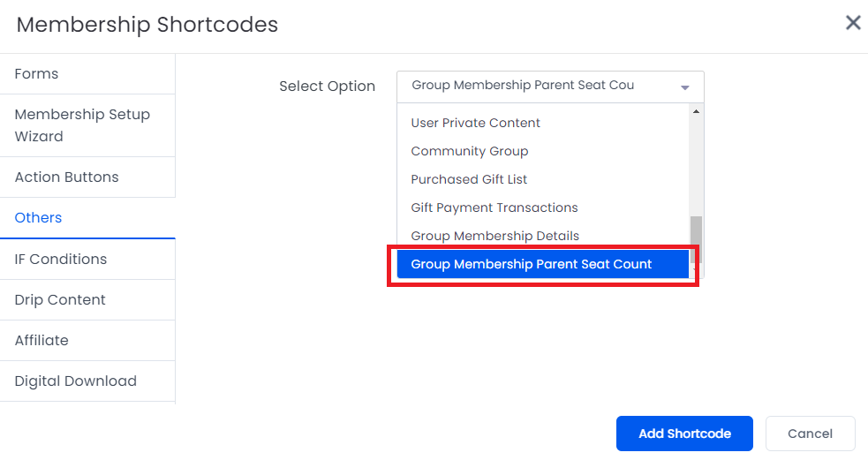Go to IF Conditions tab

[60, 260]
